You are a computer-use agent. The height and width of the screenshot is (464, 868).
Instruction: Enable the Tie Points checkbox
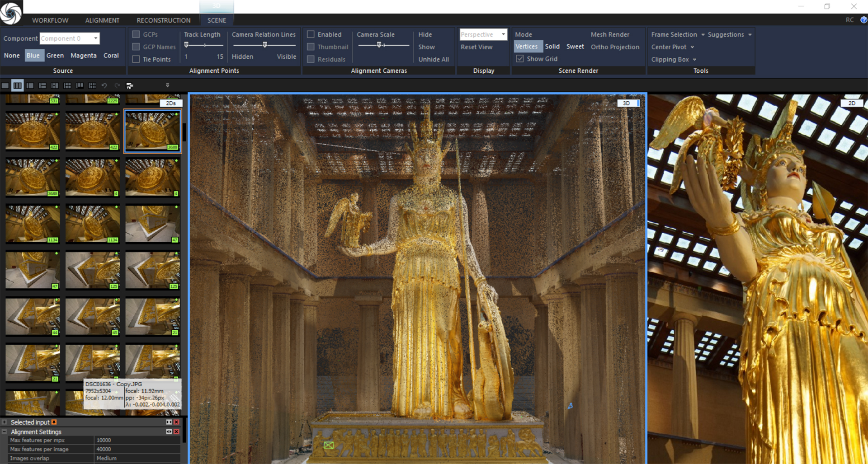tap(136, 59)
